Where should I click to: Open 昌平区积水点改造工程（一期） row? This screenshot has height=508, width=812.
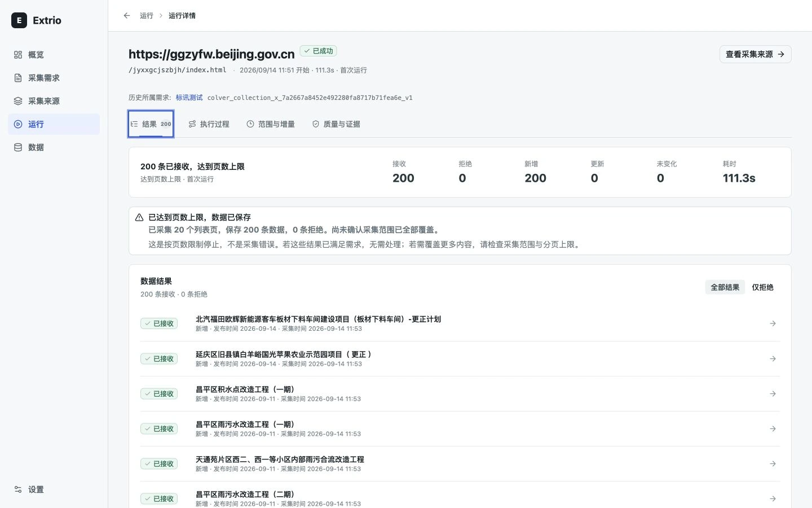(460, 394)
